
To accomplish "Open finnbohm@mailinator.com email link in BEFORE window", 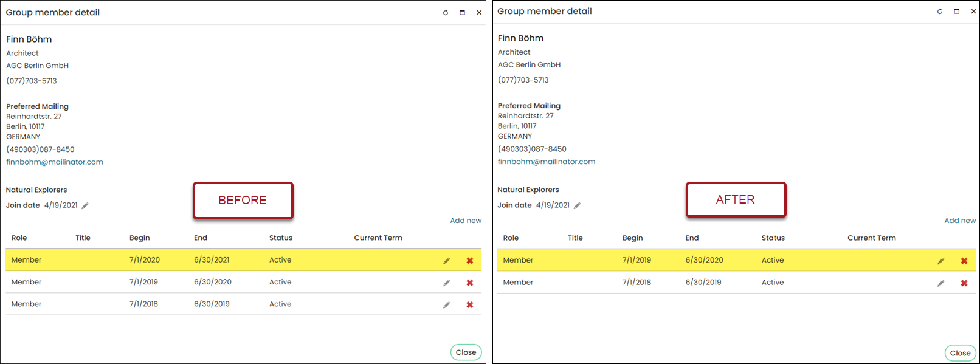I will (55, 162).
